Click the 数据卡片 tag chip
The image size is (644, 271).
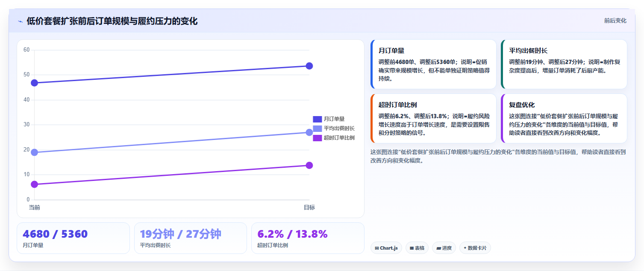coord(475,248)
